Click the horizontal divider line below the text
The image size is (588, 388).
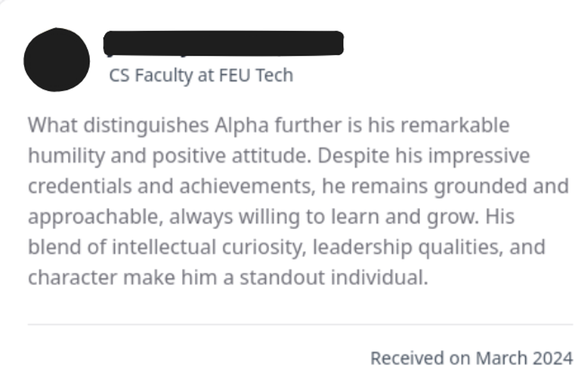(x=300, y=324)
